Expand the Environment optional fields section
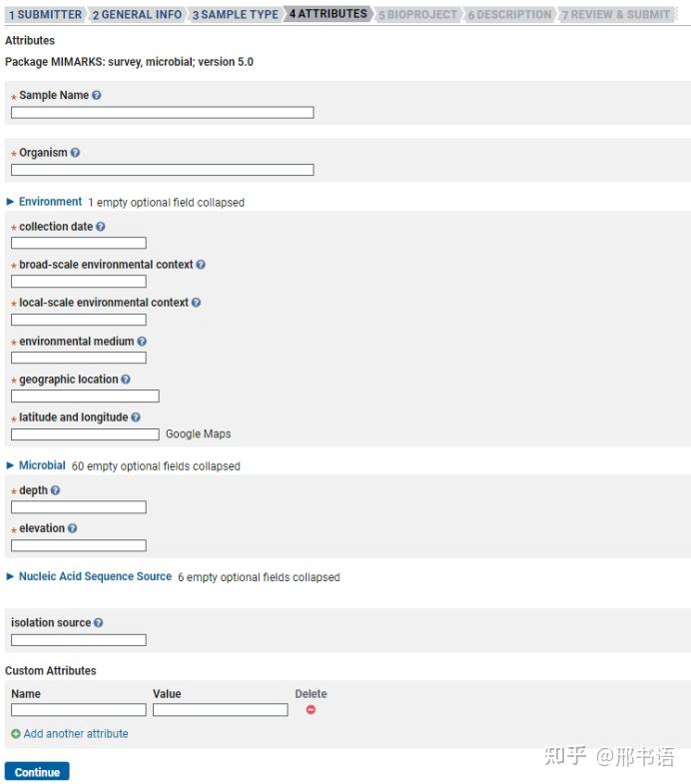This screenshot has width=691, height=784. (50, 202)
